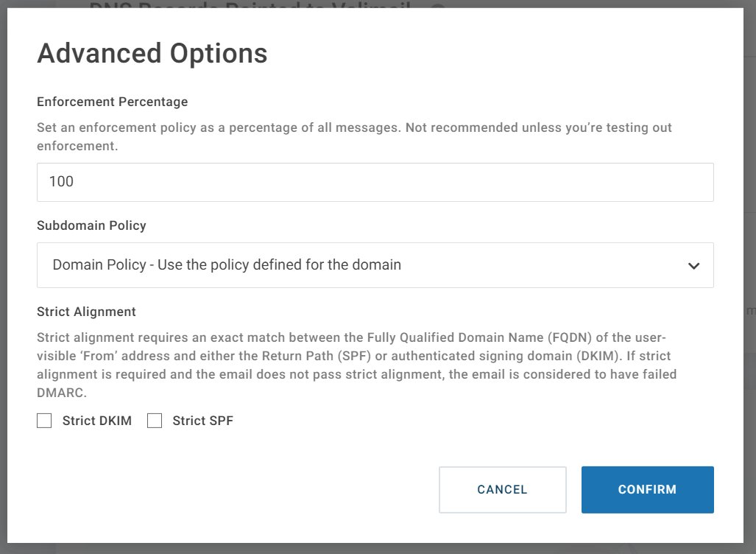Click the strict alignment FQDN explanation paragraph
The width and height of the screenshot is (756, 554).
(x=357, y=365)
